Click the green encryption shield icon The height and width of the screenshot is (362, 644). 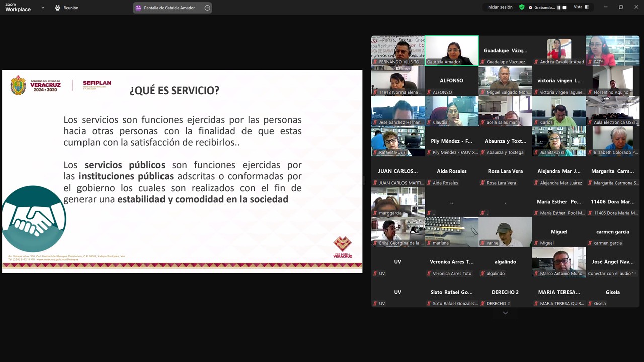coord(522,7)
